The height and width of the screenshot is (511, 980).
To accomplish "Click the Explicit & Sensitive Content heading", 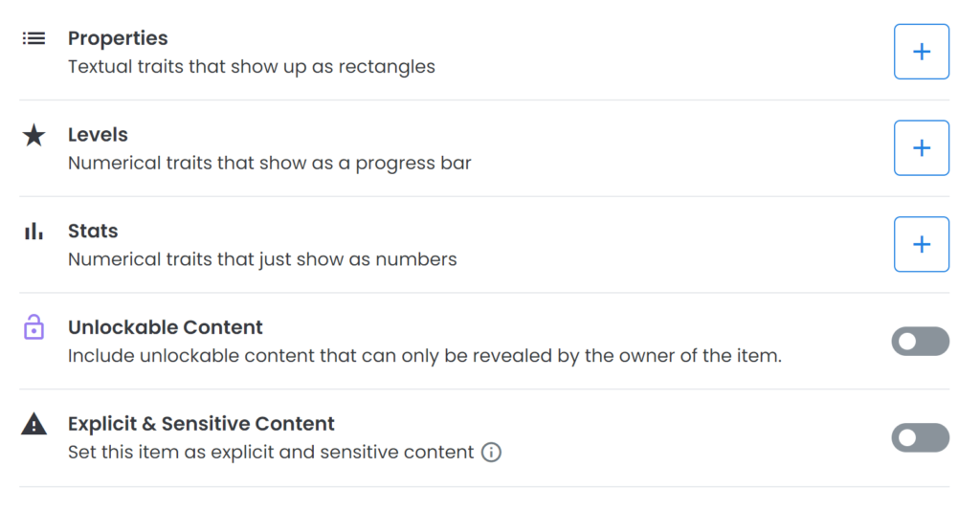I will [201, 424].
